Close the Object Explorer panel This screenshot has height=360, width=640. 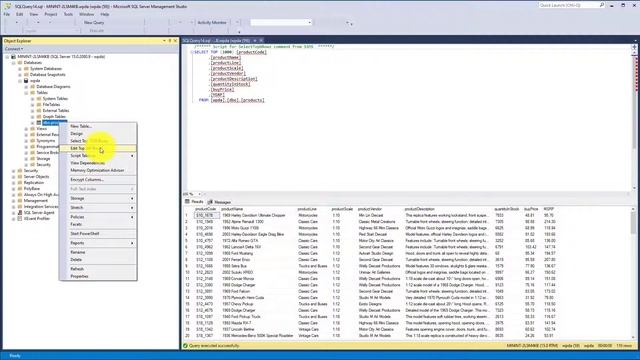pyautogui.click(x=176, y=41)
